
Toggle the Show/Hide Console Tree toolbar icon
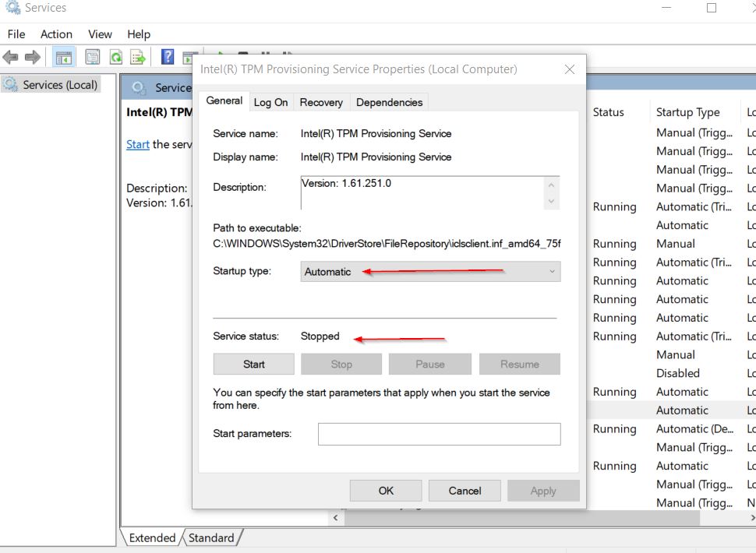tap(63, 58)
